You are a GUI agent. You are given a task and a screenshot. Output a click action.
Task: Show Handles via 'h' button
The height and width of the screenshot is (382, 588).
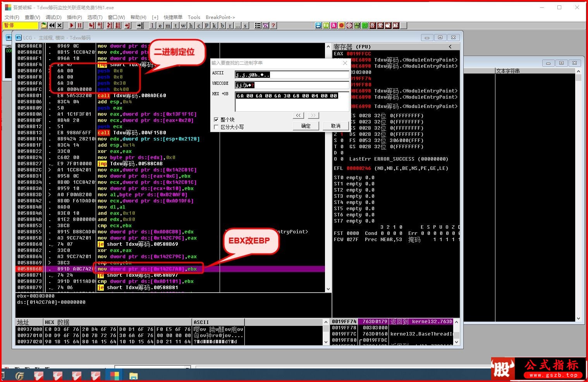click(x=191, y=26)
